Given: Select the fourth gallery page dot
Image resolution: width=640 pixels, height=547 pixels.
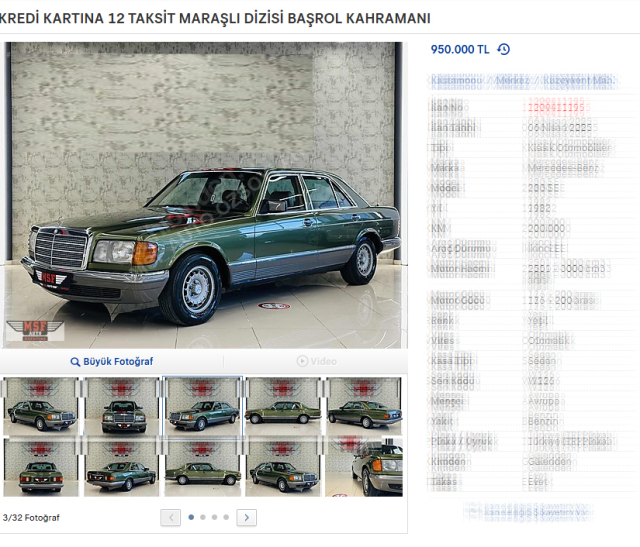Looking at the screenshot, I should (x=226, y=517).
